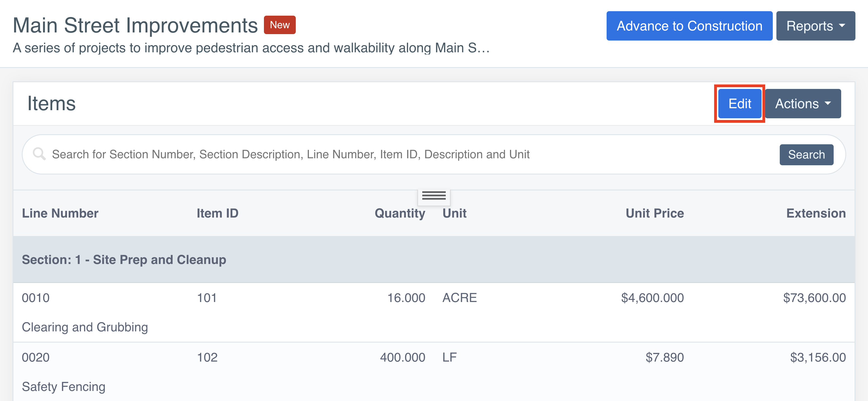Click the truncated project description text
868x401 pixels.
click(x=251, y=48)
